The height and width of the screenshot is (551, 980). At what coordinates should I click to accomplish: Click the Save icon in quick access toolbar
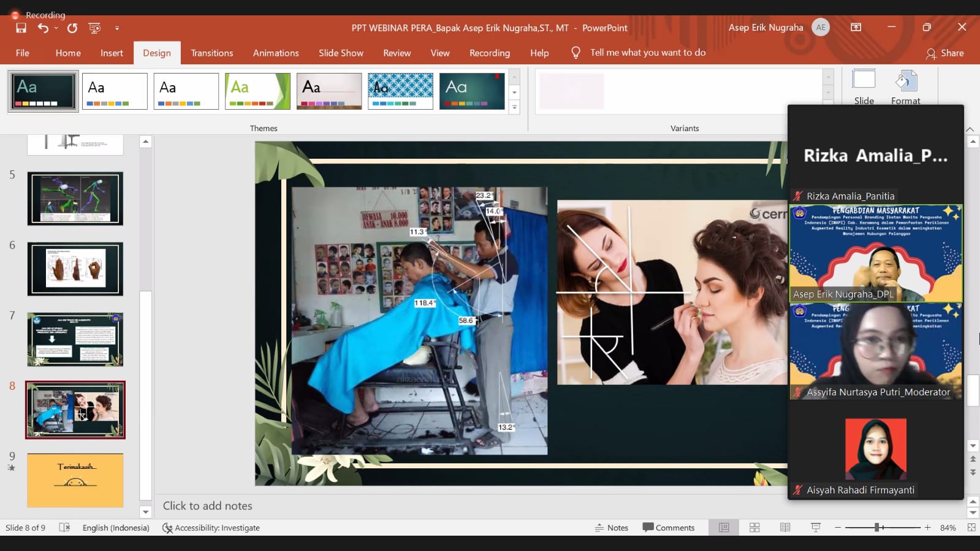point(21,28)
